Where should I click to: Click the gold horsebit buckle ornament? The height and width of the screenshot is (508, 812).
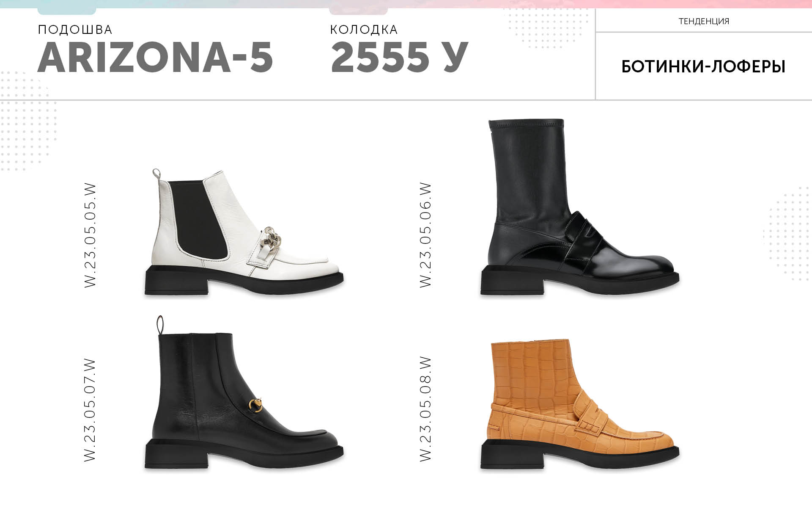[x=255, y=406]
